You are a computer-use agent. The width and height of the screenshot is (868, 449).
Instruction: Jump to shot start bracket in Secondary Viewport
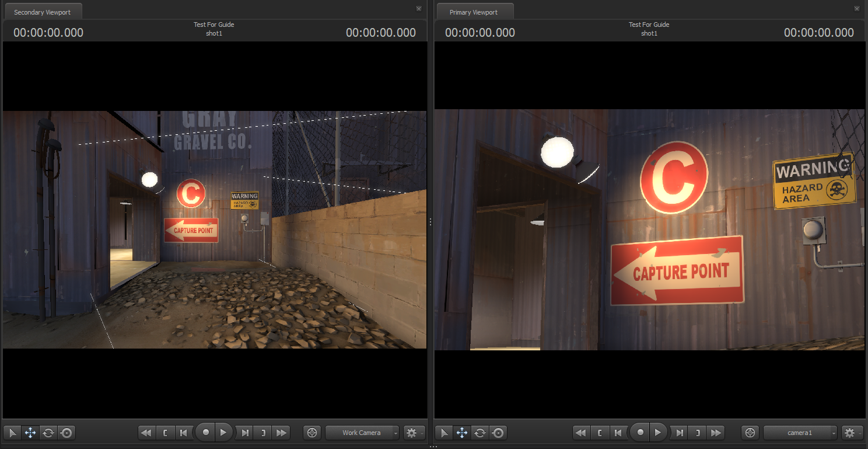165,433
